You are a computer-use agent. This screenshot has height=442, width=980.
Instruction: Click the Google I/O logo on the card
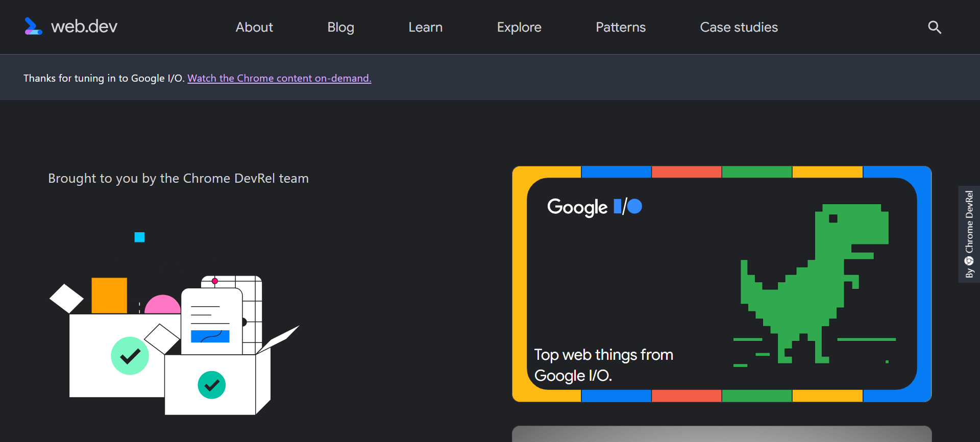point(594,207)
